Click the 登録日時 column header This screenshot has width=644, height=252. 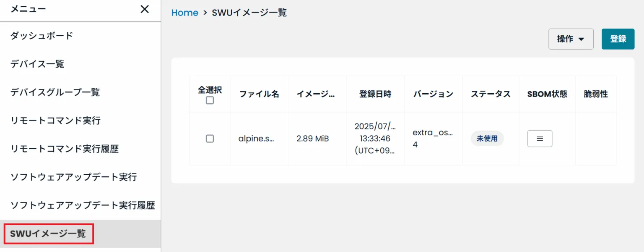point(375,94)
